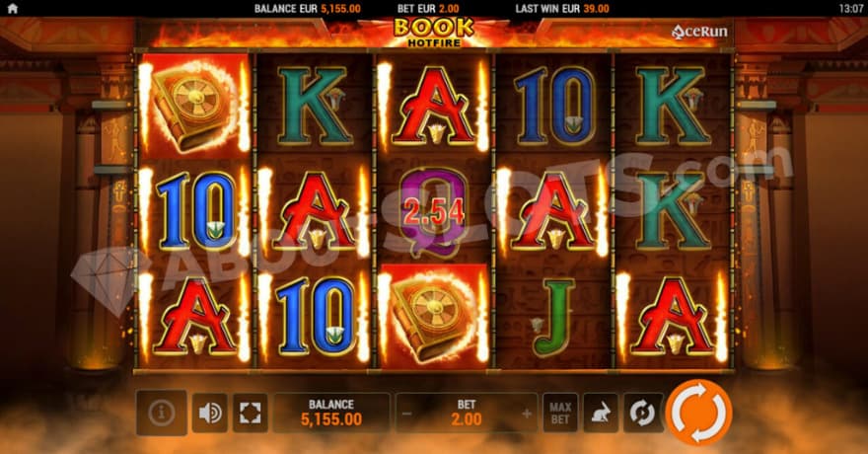Click the home icon in top bar
Image resolution: width=868 pixels, height=454 pixels.
[12, 8]
